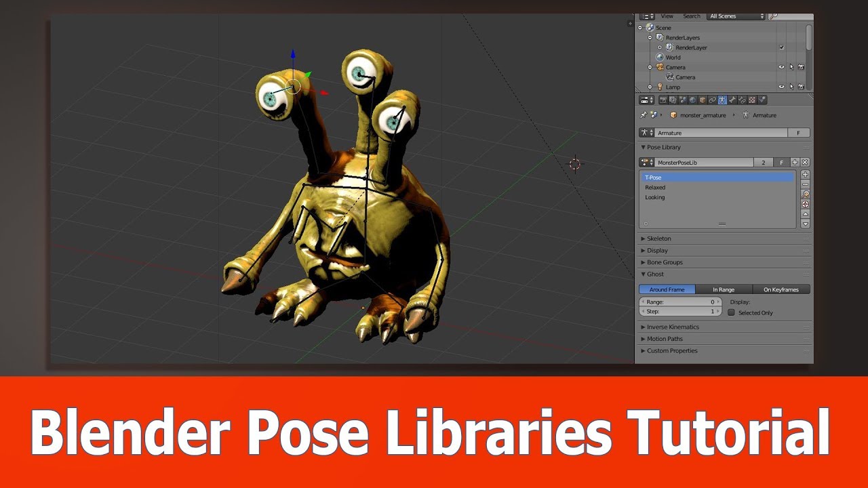Click the MonsterPoseLib user count 2 button
Screen dimensions: 868x488
[x=764, y=163]
